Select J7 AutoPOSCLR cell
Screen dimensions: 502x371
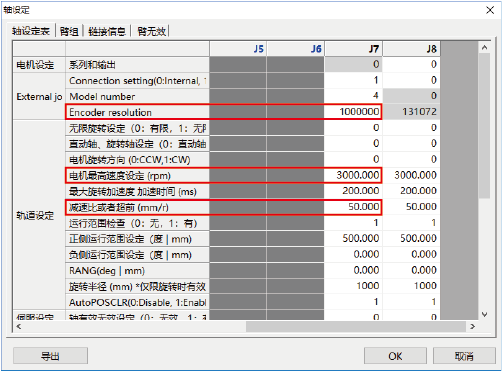click(x=353, y=302)
